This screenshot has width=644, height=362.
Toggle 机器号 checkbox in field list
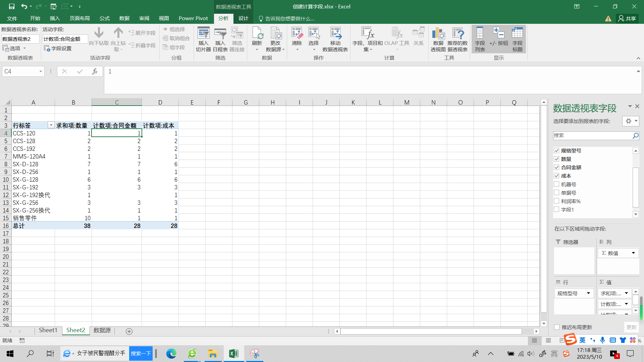pyautogui.click(x=556, y=184)
